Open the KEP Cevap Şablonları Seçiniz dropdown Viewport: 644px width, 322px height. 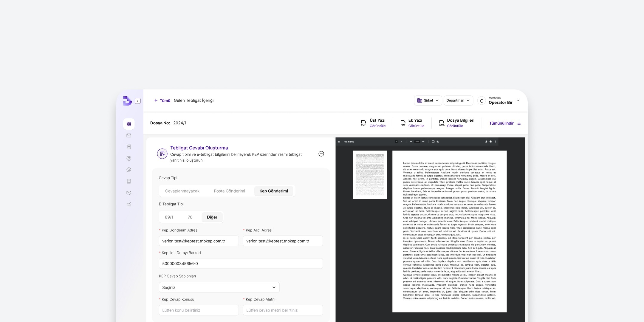(x=219, y=287)
